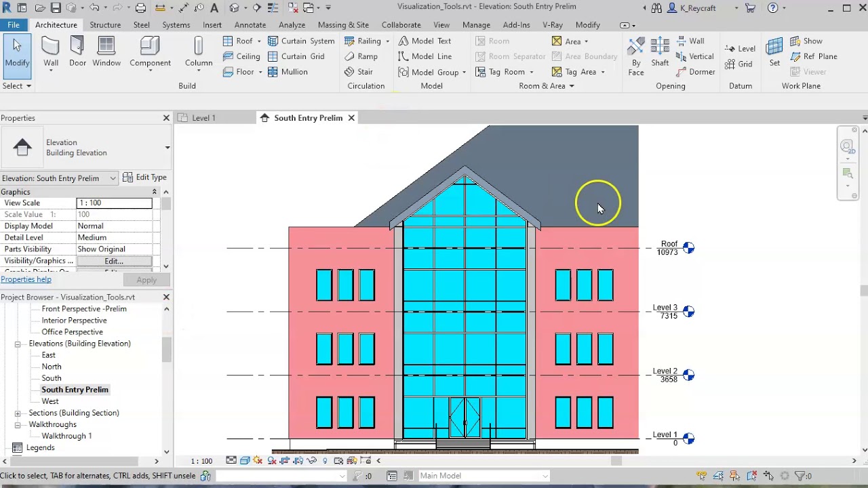Click the 1 : 100 view scale control
The image size is (868, 488).
point(201,461)
